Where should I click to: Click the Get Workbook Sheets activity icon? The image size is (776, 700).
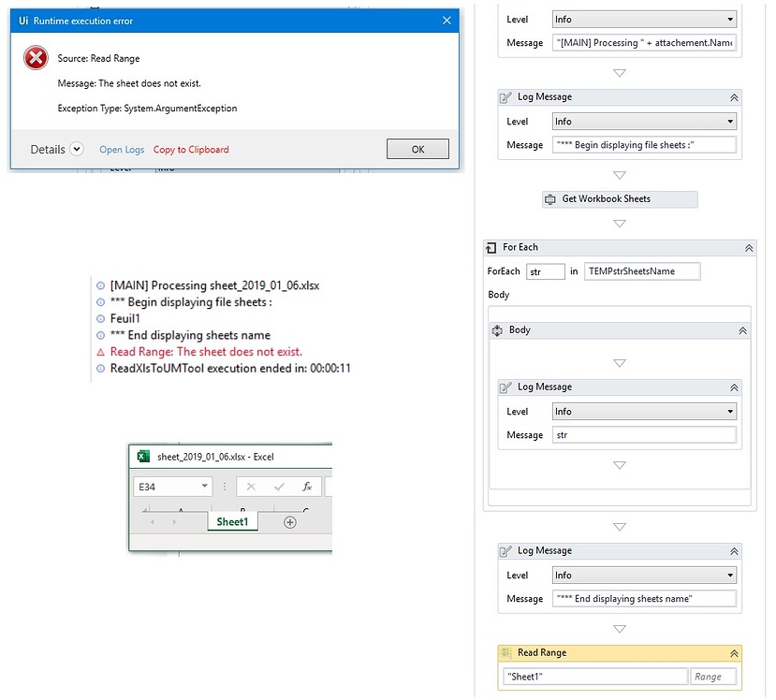551,199
